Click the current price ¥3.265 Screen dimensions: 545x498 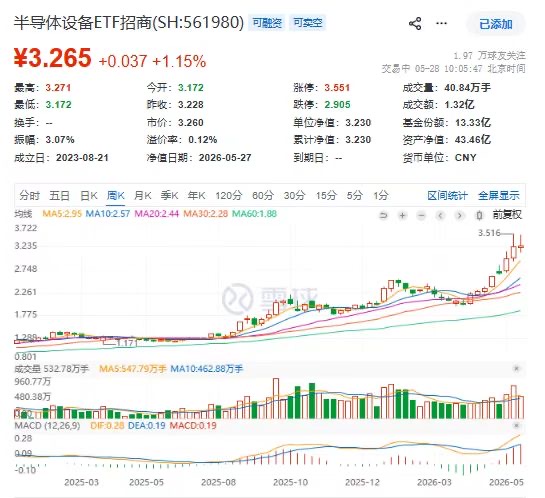[52, 58]
